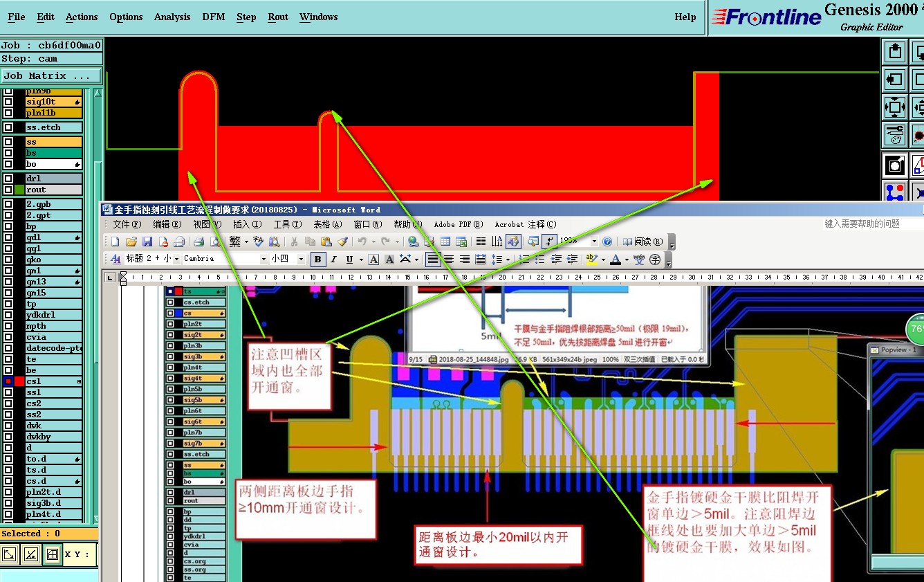Click green color swatch of rout layer
The image size is (924, 582).
click(x=19, y=190)
